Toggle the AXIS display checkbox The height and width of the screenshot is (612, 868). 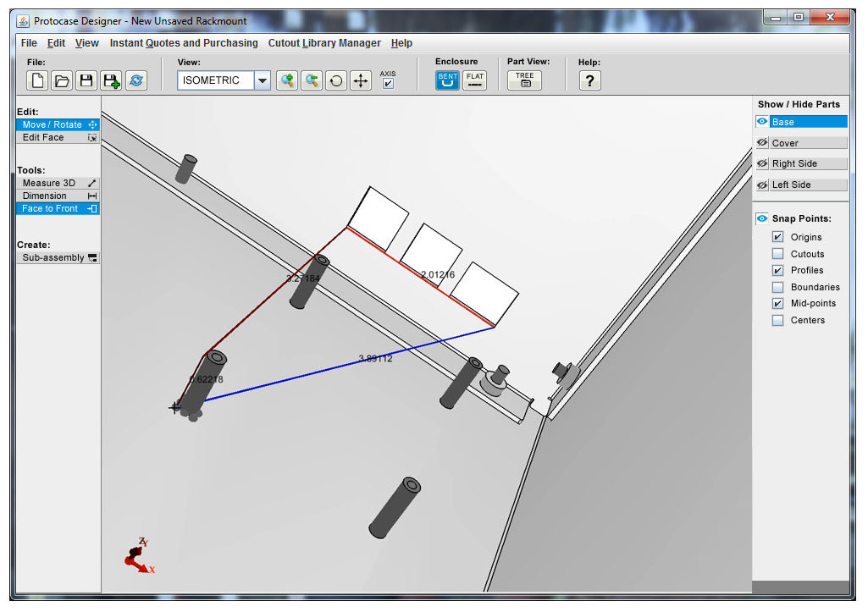(386, 84)
